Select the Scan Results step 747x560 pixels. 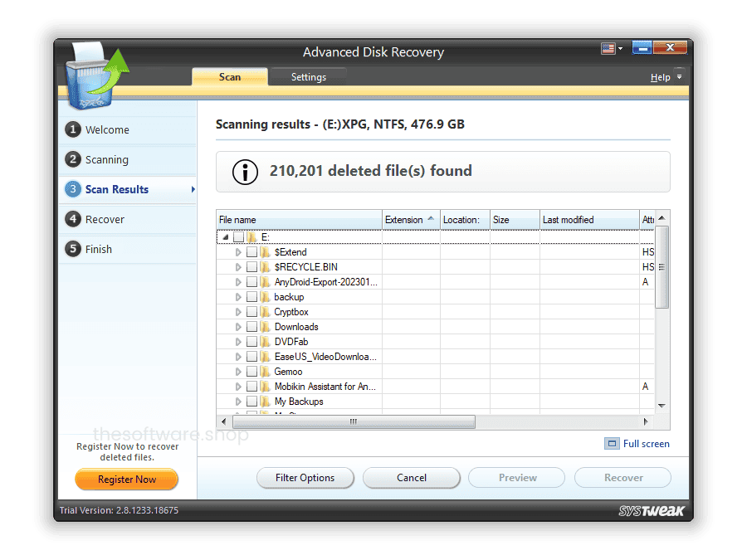pos(127,189)
